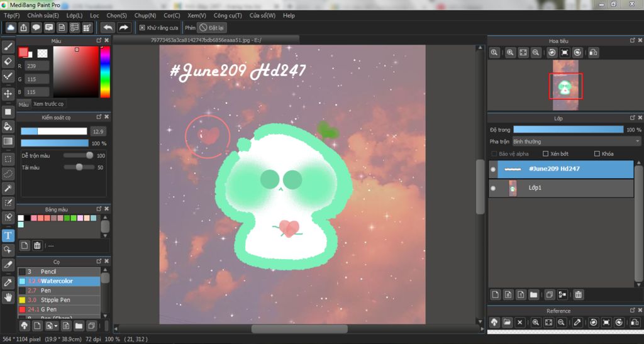Pick color with Reference panel eyedropper
The width and height of the screenshot is (644, 344).
[x=577, y=322]
